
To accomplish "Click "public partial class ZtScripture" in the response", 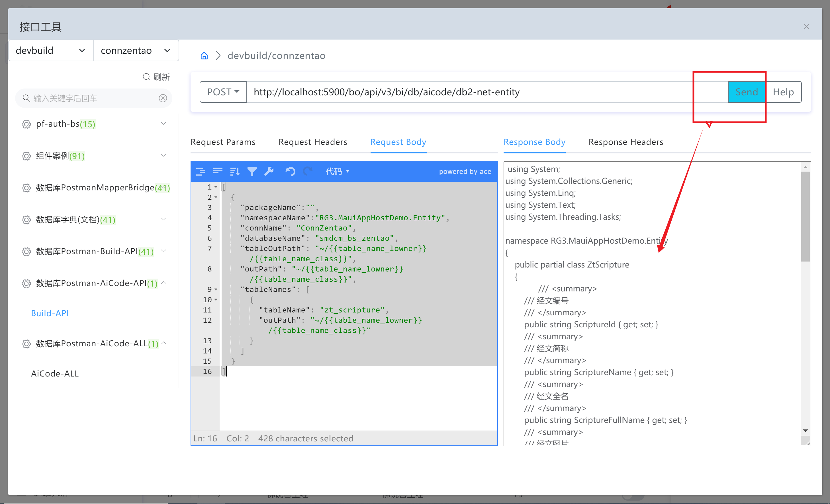I will (x=572, y=265).
